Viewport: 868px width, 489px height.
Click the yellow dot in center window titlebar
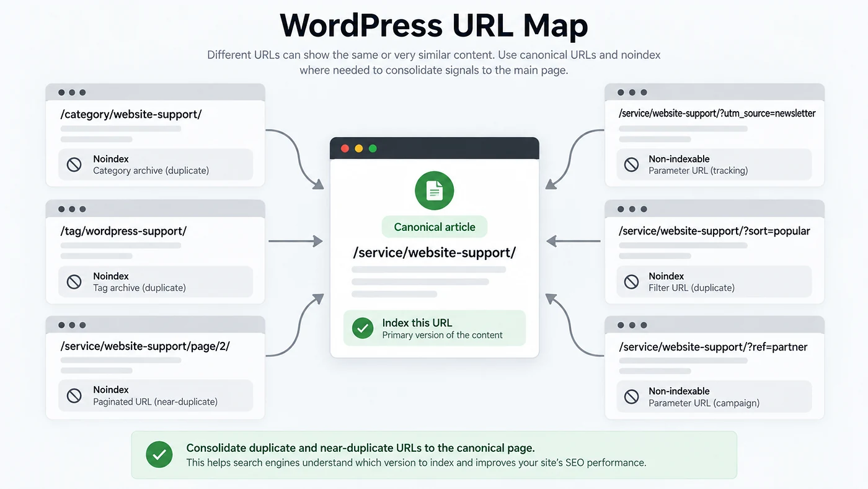(x=358, y=148)
